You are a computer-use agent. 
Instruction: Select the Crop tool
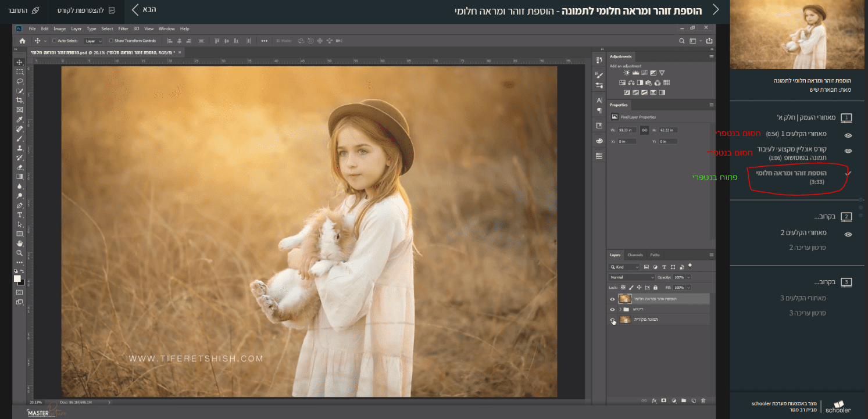click(20, 101)
